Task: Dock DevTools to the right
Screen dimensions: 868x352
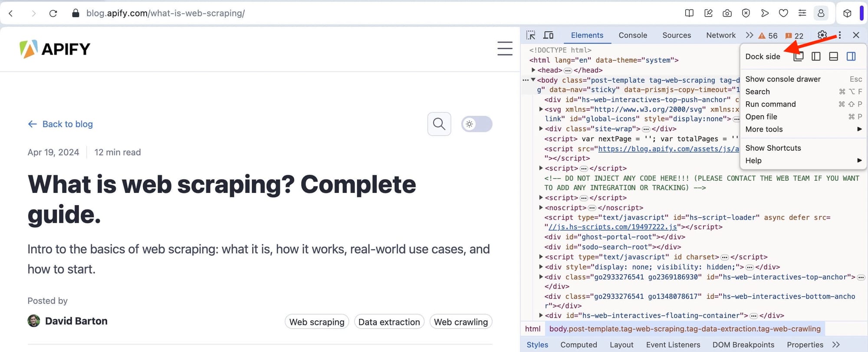Action: 851,56
